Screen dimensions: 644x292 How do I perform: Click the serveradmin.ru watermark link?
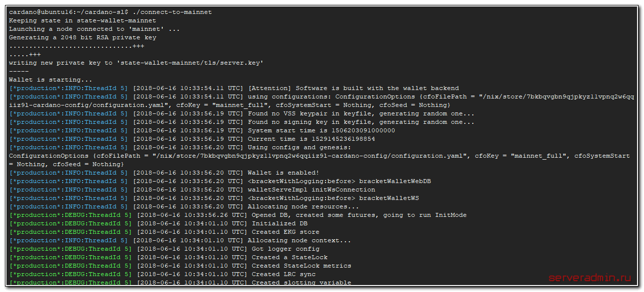[589, 278]
